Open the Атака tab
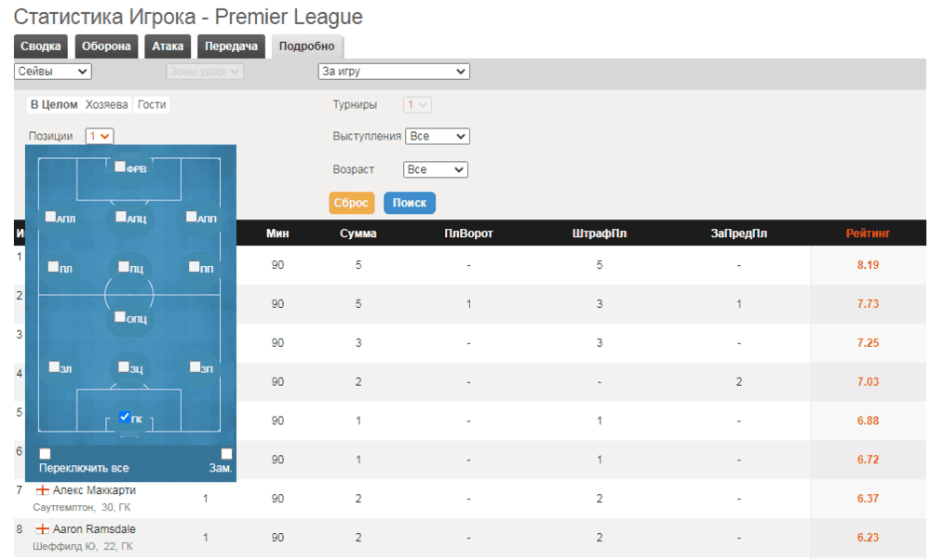The image size is (931, 560). pyautogui.click(x=168, y=47)
